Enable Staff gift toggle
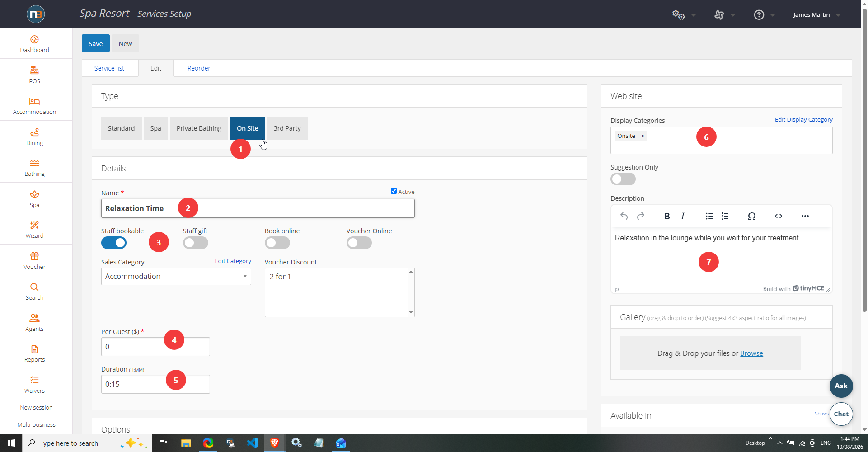The height and width of the screenshot is (452, 868). (x=196, y=243)
